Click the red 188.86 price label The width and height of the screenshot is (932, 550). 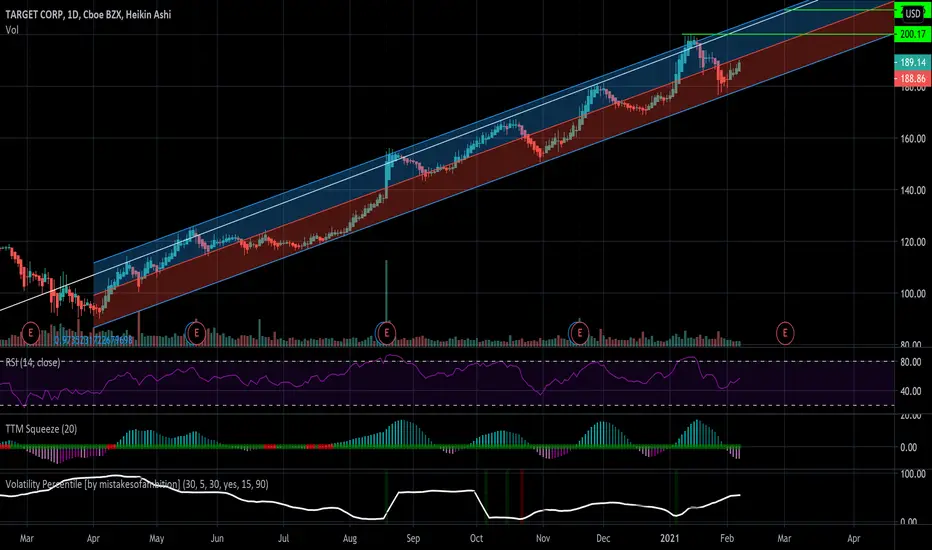912,78
